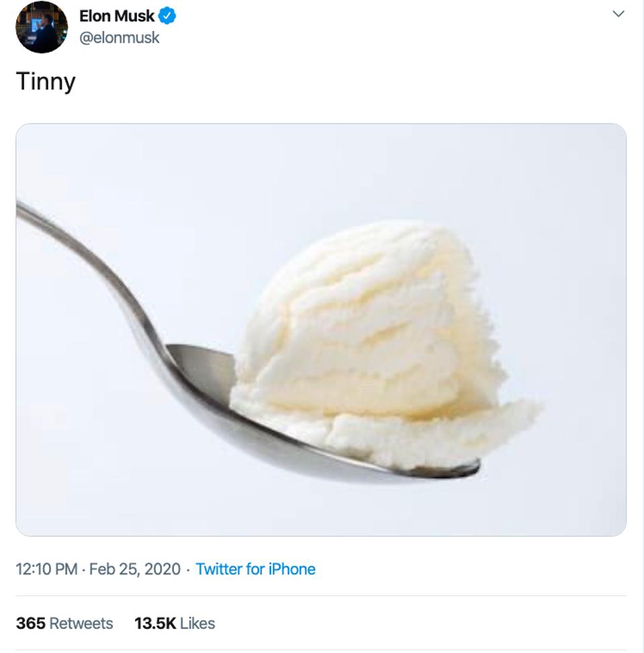The image size is (644, 653).
Task: Click the word "Likes"
Action: pos(197,623)
